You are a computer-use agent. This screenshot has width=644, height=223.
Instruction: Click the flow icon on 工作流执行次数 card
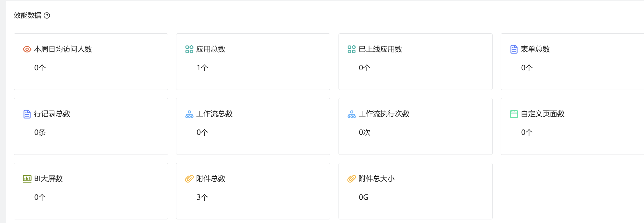click(351, 114)
